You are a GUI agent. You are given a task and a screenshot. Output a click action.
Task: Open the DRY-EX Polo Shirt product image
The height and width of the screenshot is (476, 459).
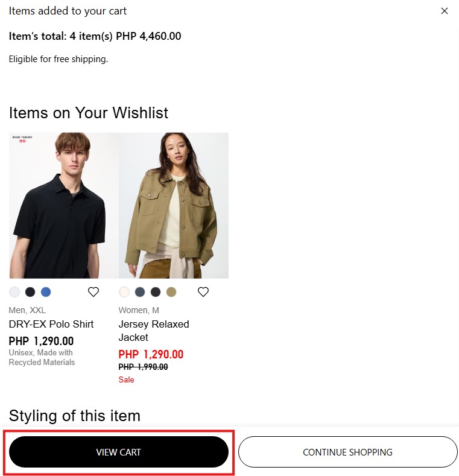pos(64,206)
